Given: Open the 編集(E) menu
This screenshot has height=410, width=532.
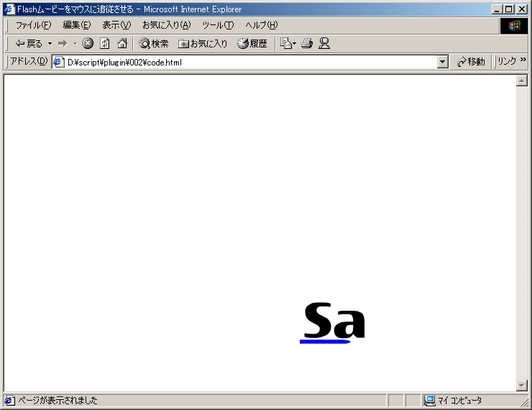Looking at the screenshot, I should point(77,25).
